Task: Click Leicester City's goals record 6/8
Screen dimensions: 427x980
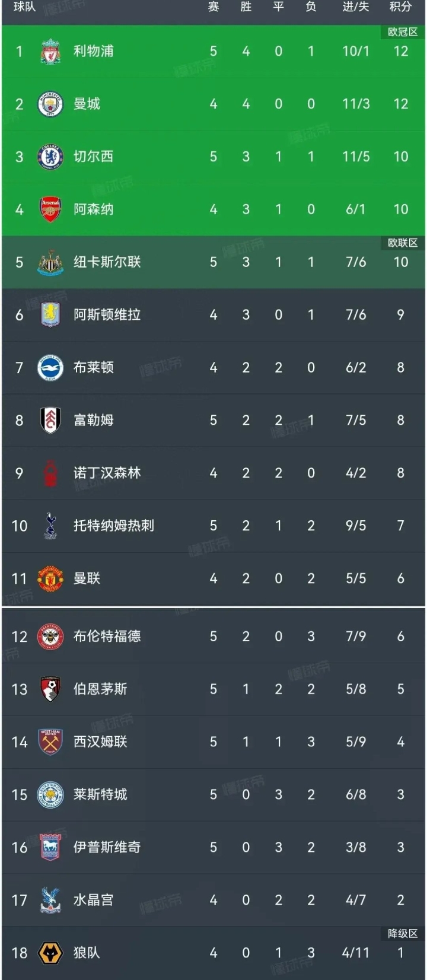Action: click(356, 795)
